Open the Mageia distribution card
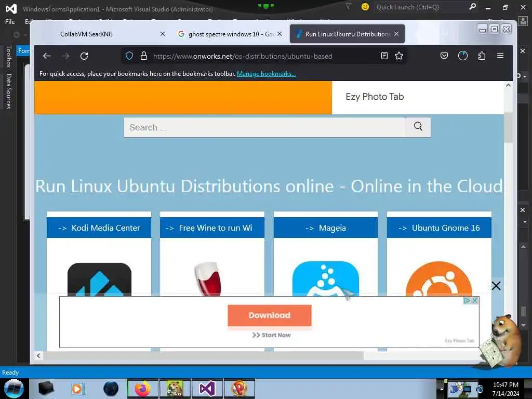This screenshot has height=399, width=532. 325,228
